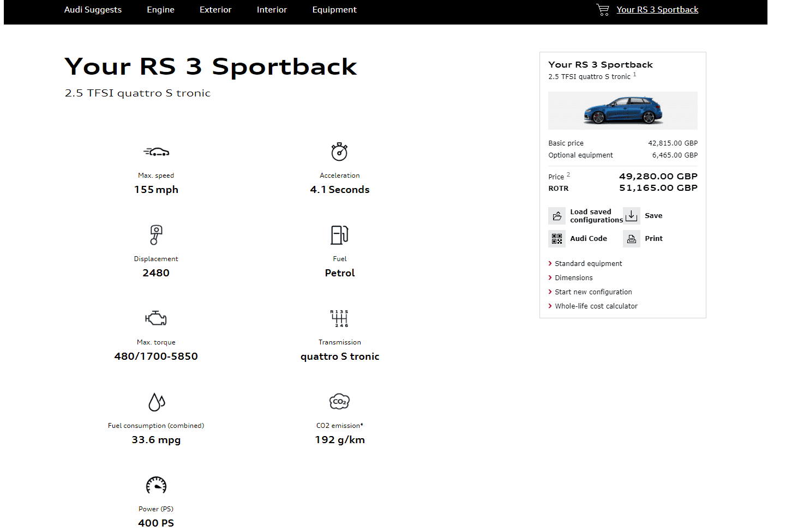
Task: Click the quattro S tronic transmission value
Action: click(339, 356)
